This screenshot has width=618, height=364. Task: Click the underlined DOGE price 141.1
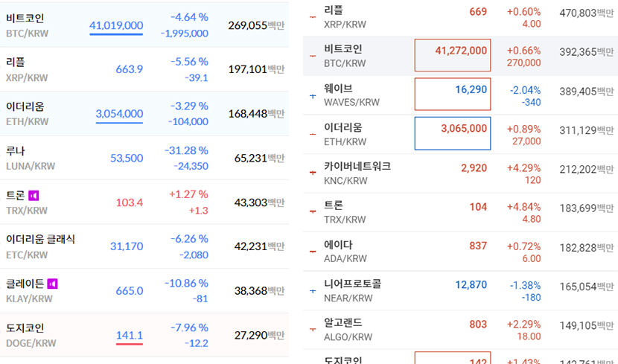pyautogui.click(x=130, y=336)
